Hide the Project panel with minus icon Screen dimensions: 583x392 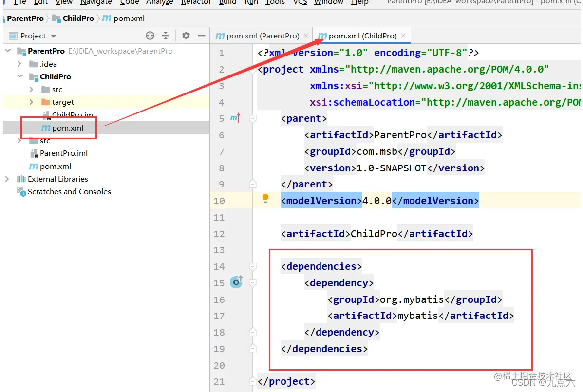point(202,36)
